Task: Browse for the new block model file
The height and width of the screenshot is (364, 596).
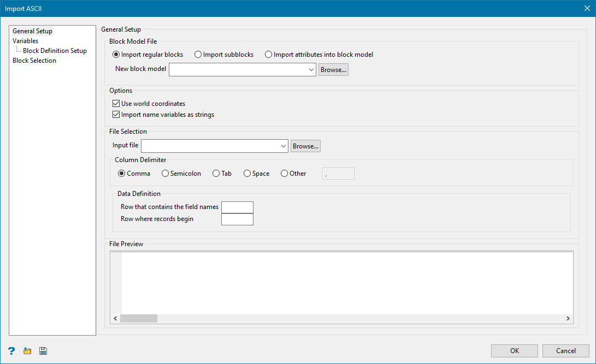Action: [x=333, y=70]
